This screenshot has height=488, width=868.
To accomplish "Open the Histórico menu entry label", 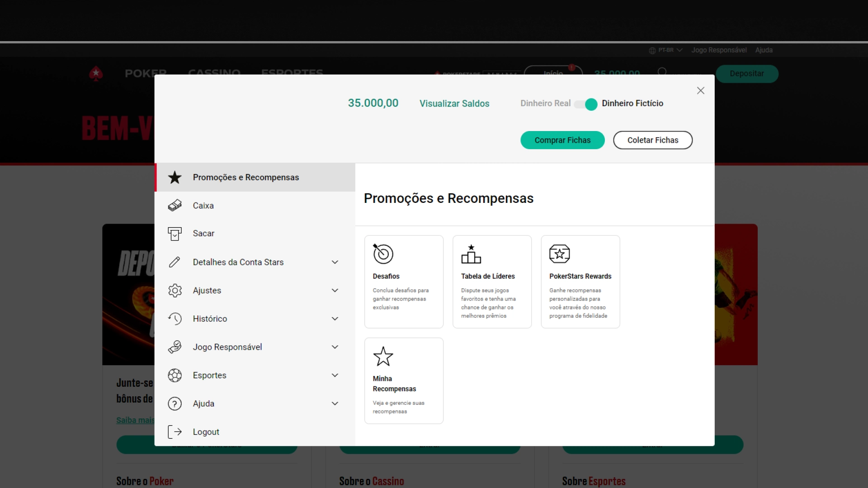I will click(x=210, y=319).
